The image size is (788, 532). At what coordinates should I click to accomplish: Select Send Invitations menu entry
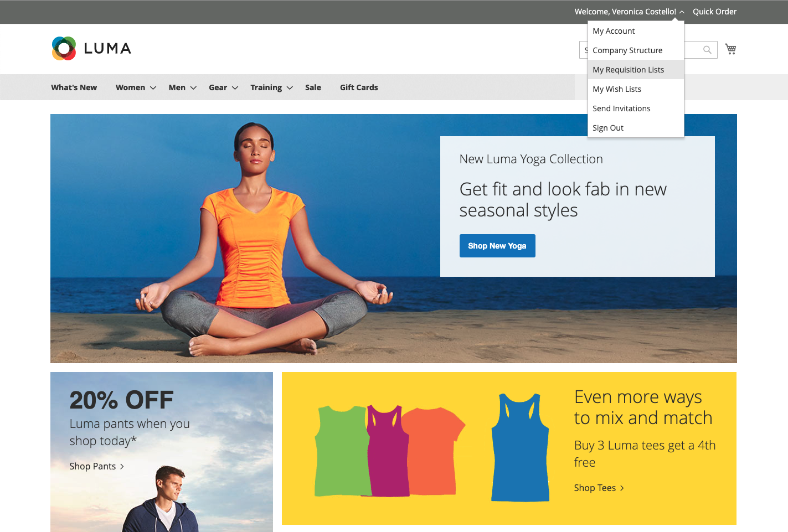(636, 109)
